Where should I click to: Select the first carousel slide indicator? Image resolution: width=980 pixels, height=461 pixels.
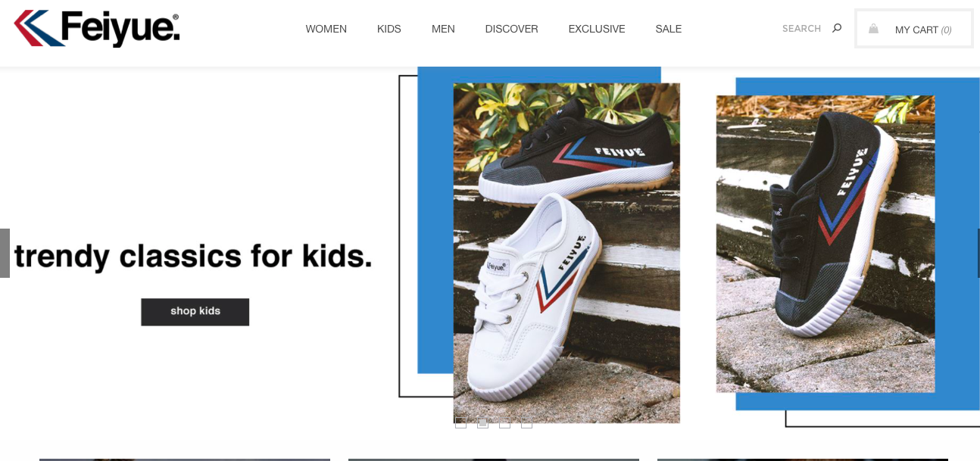(460, 422)
